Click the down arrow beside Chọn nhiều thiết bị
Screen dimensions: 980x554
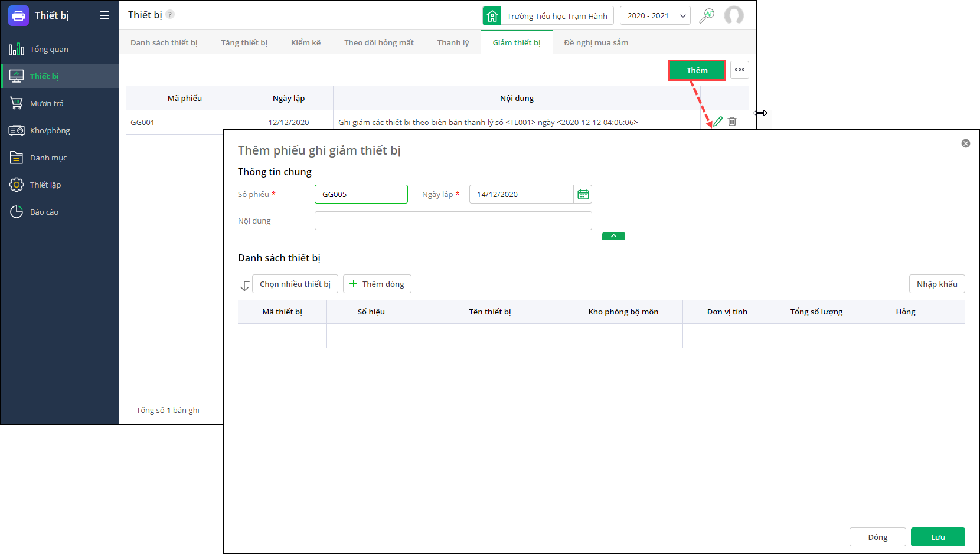click(x=244, y=286)
